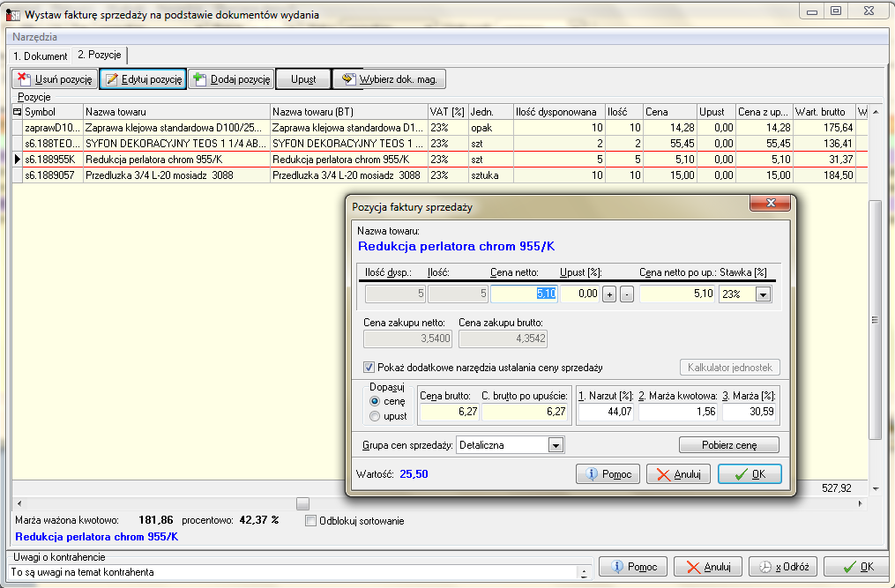895x588 pixels.
Task: Click the Symbol column header
Action: 53,112
